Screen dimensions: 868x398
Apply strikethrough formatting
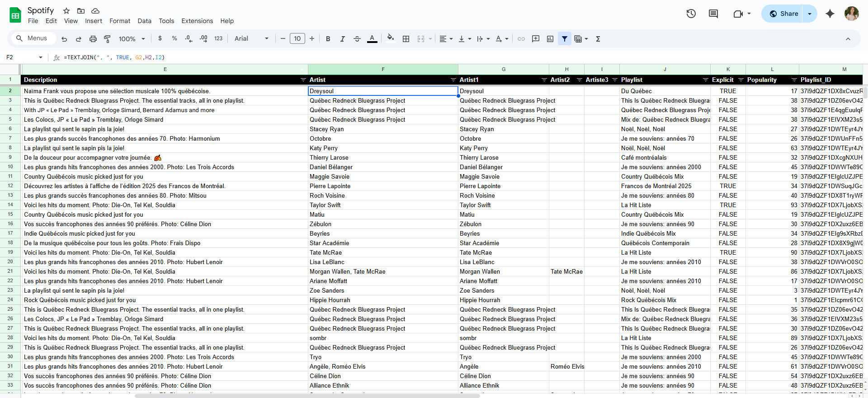coord(357,39)
